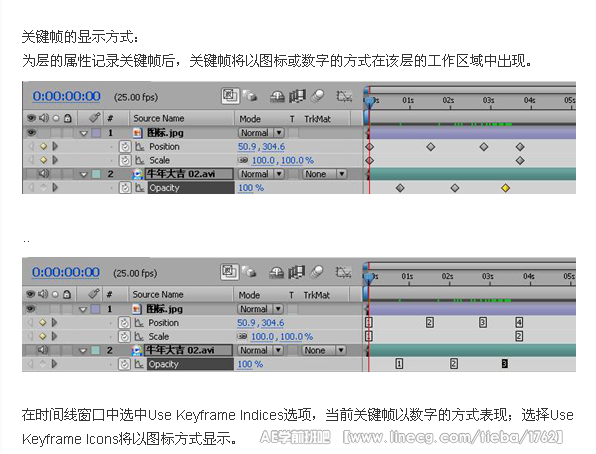Enable Frame Blending icon in lower timeline toolbar

[296, 272]
